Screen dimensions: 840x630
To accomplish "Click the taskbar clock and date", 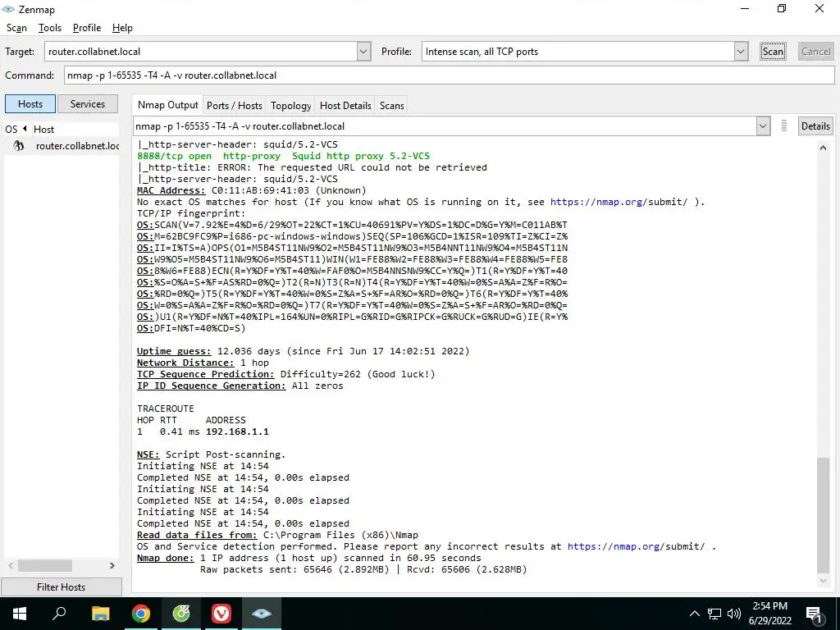I will (769, 614).
